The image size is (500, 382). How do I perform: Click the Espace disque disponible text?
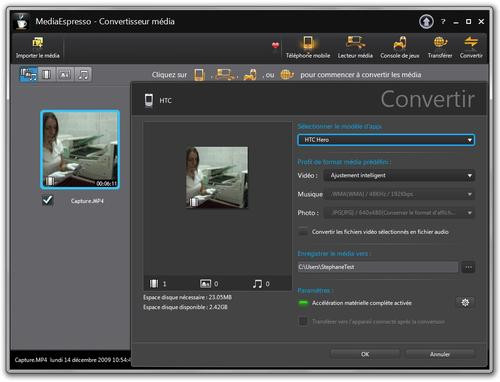185,307
